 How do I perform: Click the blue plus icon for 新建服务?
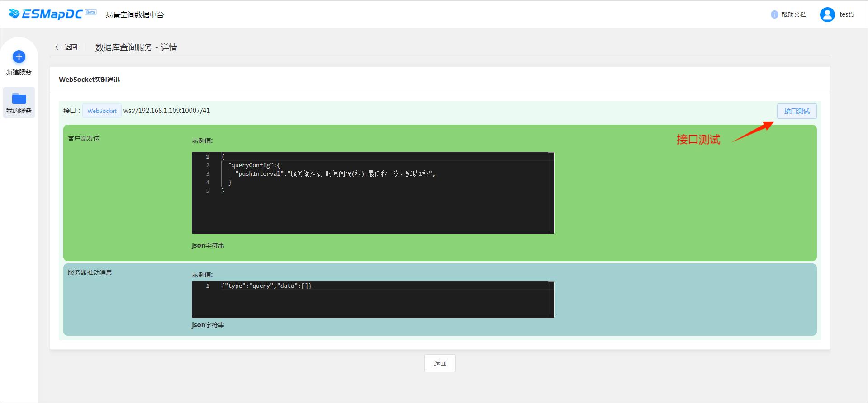tap(19, 56)
